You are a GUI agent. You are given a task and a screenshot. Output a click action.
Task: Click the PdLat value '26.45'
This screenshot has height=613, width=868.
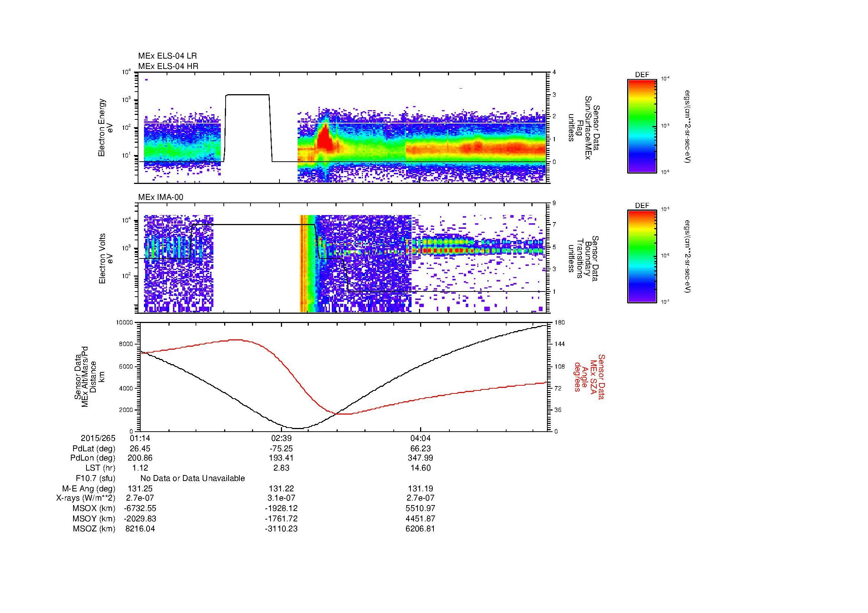click(140, 449)
